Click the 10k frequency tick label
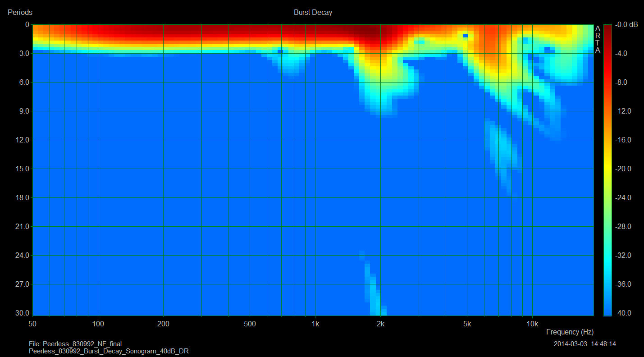 coord(532,324)
